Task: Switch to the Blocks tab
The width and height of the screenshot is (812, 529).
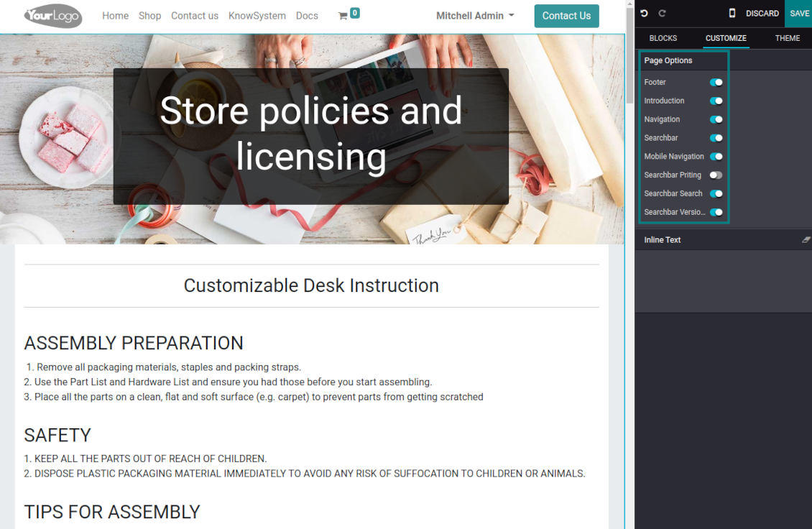Action: 663,38
